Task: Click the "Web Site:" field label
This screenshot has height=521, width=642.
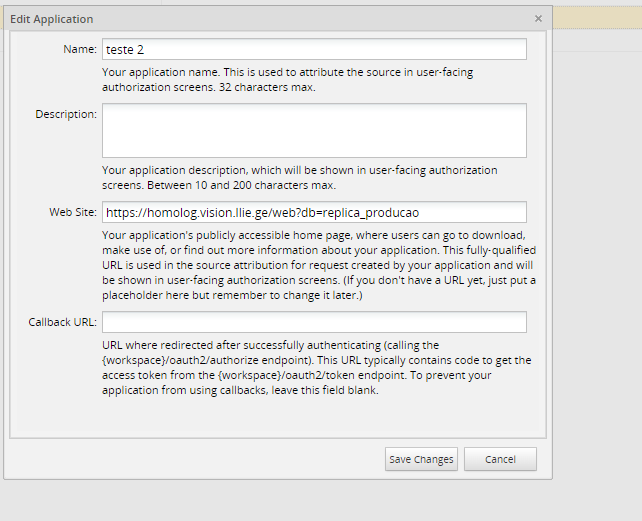Action: (73, 212)
